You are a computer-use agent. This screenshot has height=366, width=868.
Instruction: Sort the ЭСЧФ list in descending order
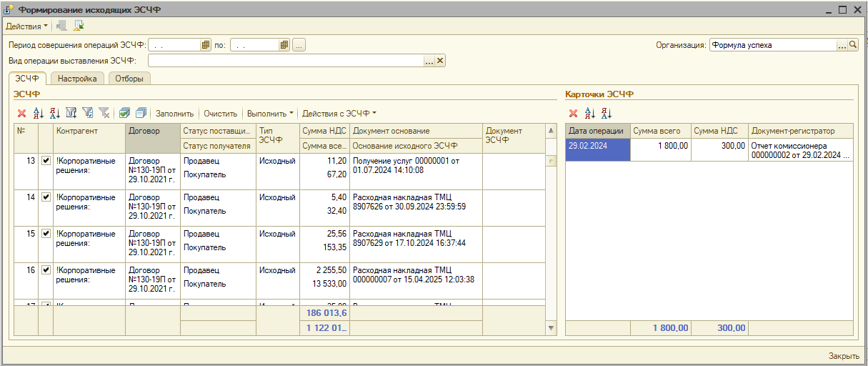[54, 113]
